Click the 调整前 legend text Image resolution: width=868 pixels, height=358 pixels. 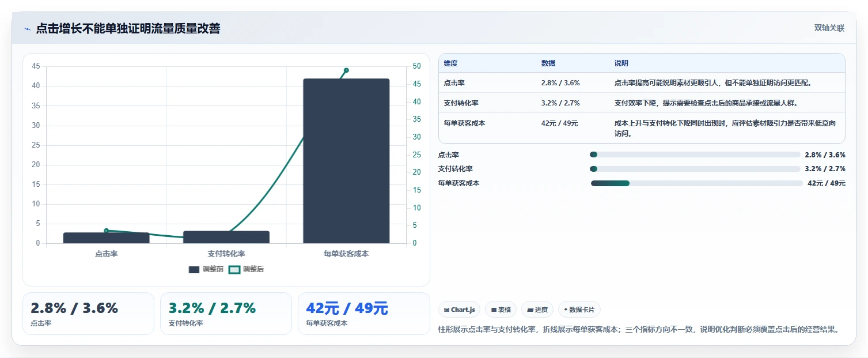tap(213, 269)
